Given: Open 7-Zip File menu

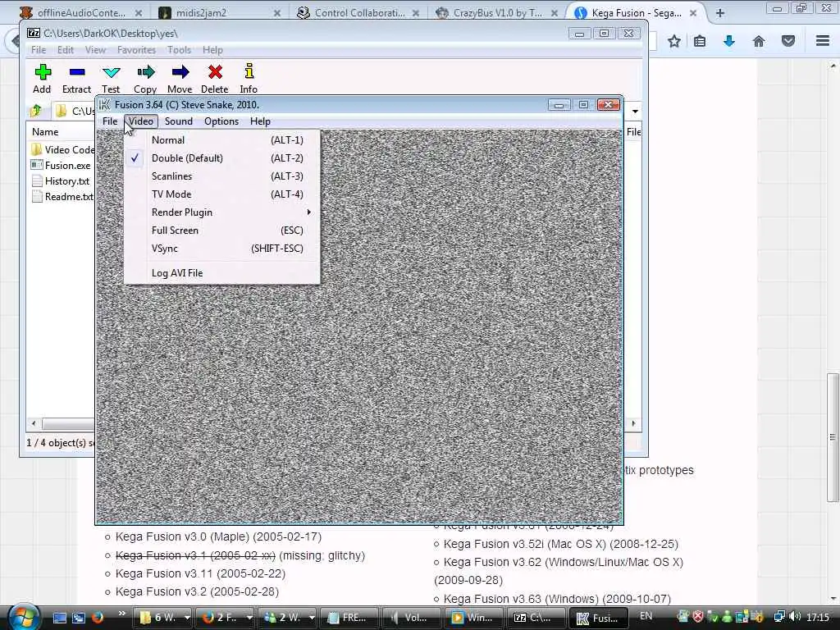Looking at the screenshot, I should click(39, 50).
